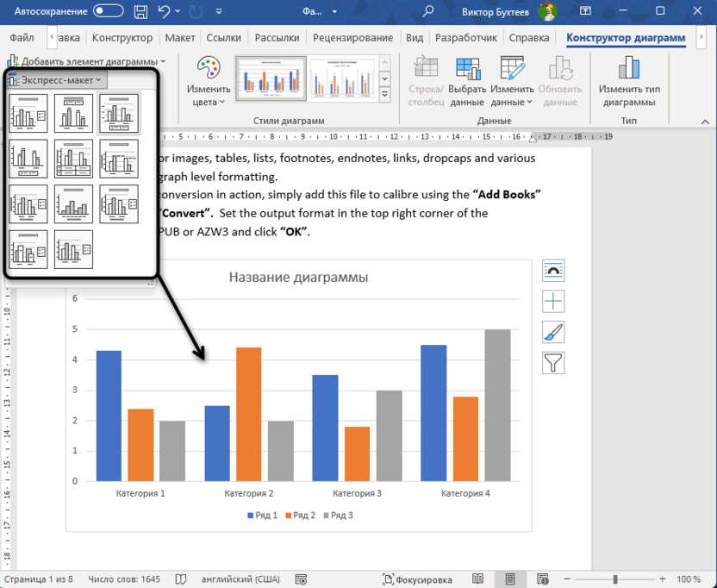Select the second chart style thumbnail

[x=342, y=78]
